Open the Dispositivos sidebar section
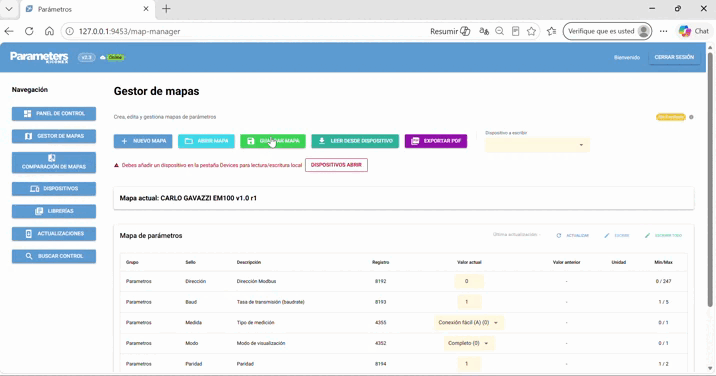 pos(54,189)
